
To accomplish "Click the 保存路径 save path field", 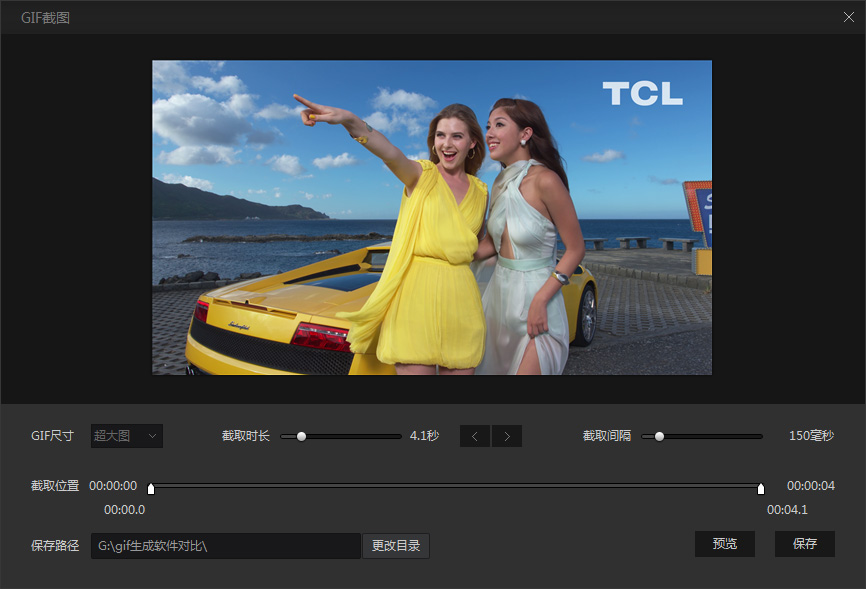I will click(x=225, y=545).
